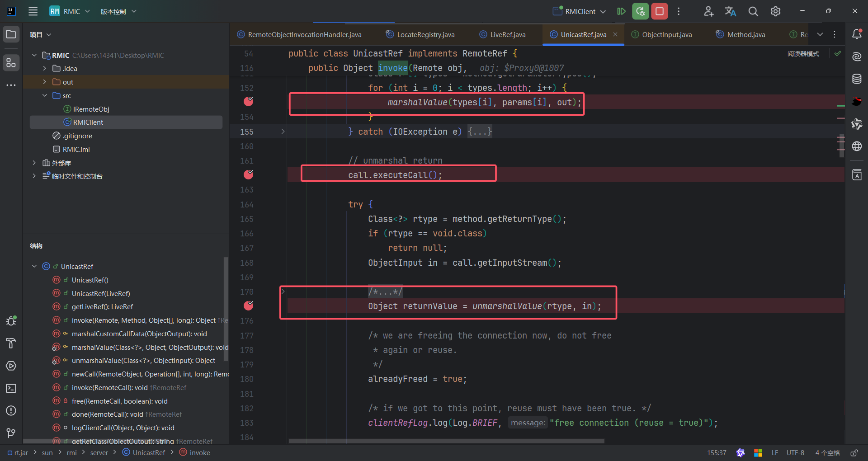Toggle breakpoint on call.executeCall line
The height and width of the screenshot is (461, 868).
click(249, 174)
